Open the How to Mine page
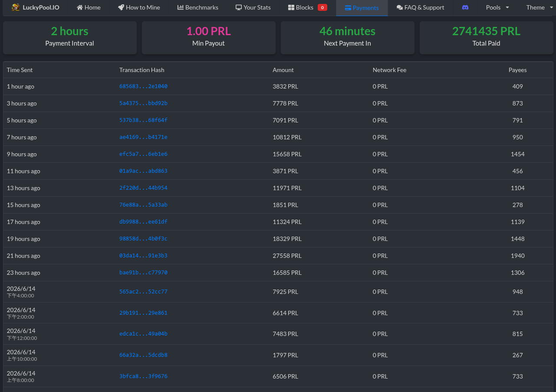 139,7
